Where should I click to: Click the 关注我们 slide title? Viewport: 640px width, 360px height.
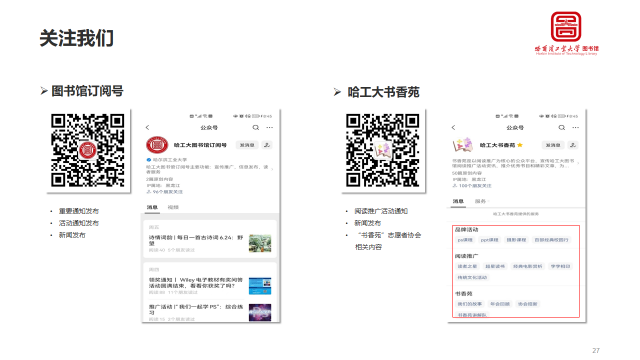[77, 38]
